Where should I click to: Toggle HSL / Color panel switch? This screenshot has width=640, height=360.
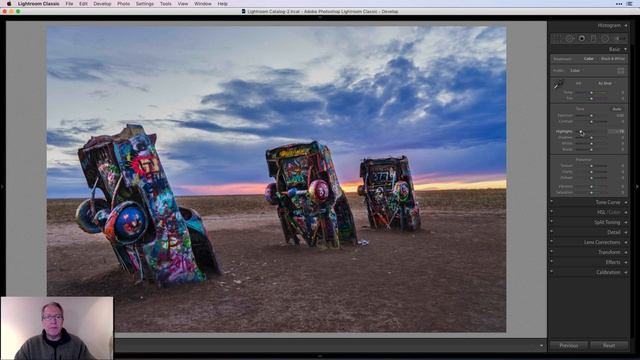pos(551,211)
